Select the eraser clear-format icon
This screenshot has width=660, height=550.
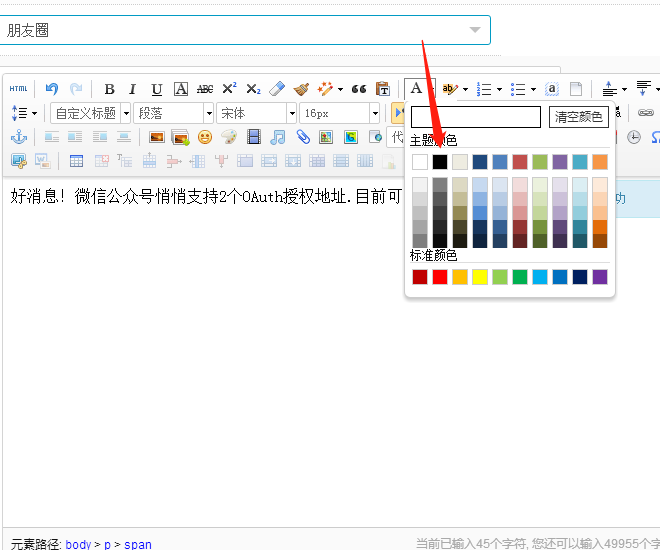click(278, 89)
